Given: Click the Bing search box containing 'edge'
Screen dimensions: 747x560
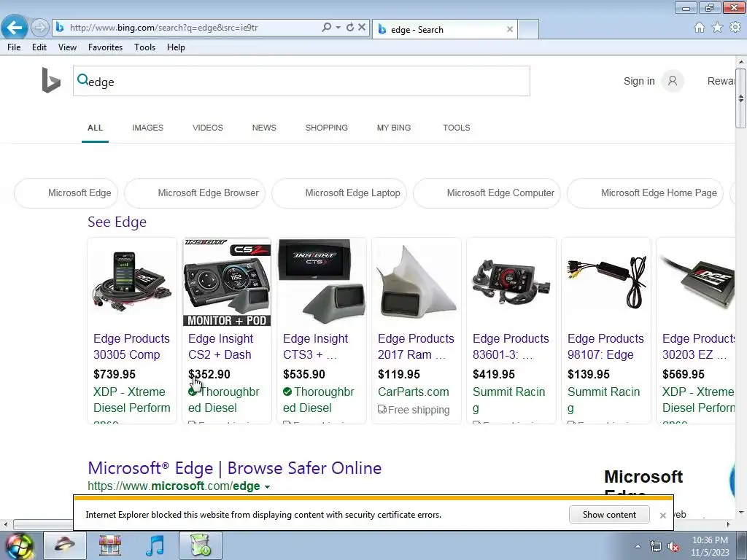Looking at the screenshot, I should 301,82.
